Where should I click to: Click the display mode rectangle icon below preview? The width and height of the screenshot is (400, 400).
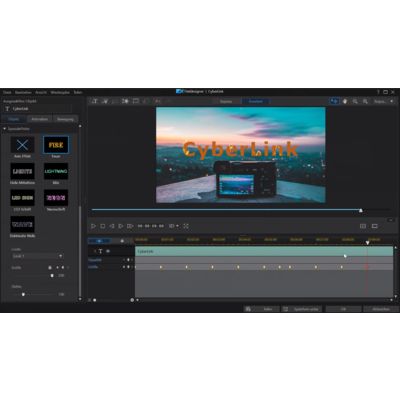(x=375, y=226)
